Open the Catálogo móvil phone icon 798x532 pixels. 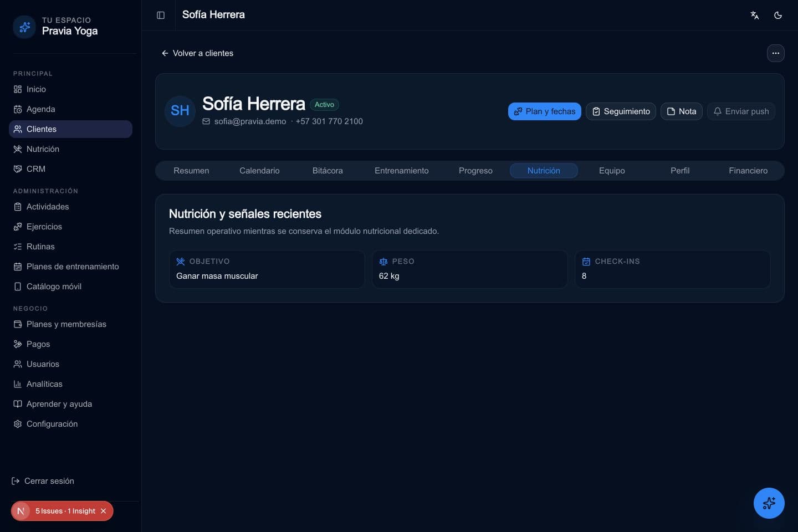click(x=18, y=287)
